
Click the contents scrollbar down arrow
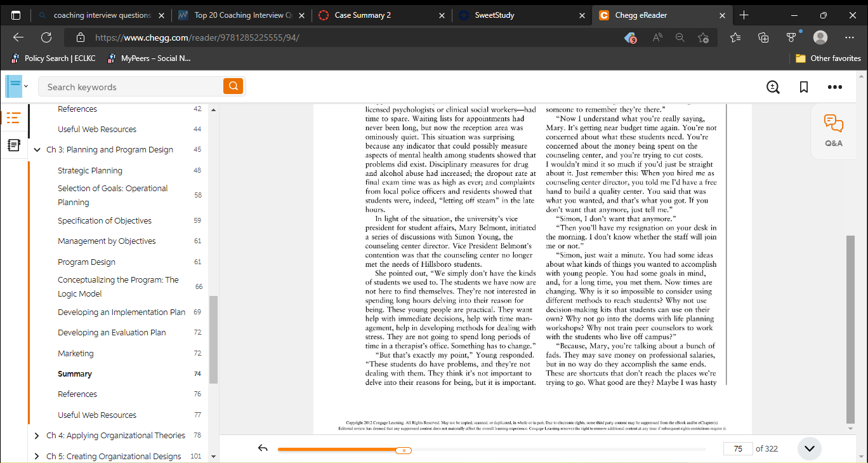[213, 456]
